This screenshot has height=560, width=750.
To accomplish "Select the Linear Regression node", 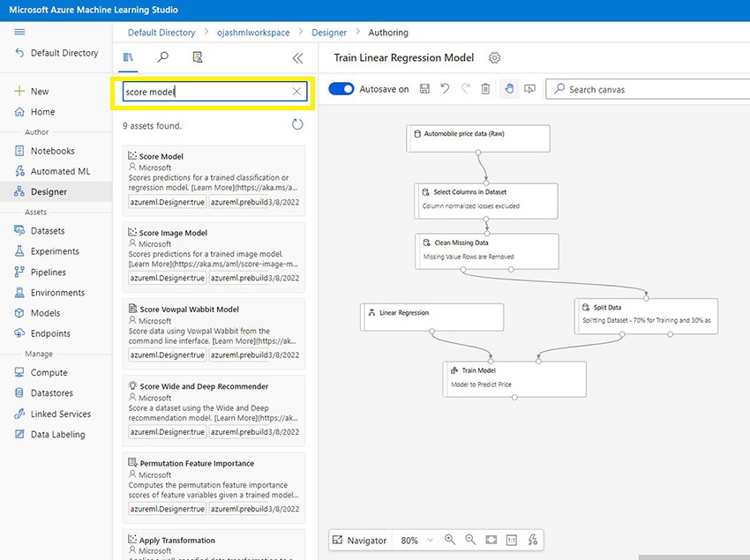I will 432,317.
